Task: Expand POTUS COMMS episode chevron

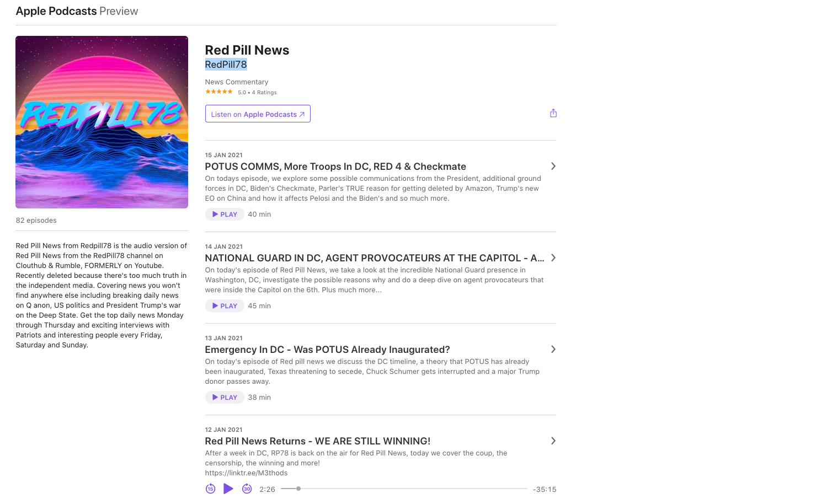Action: [x=553, y=166]
